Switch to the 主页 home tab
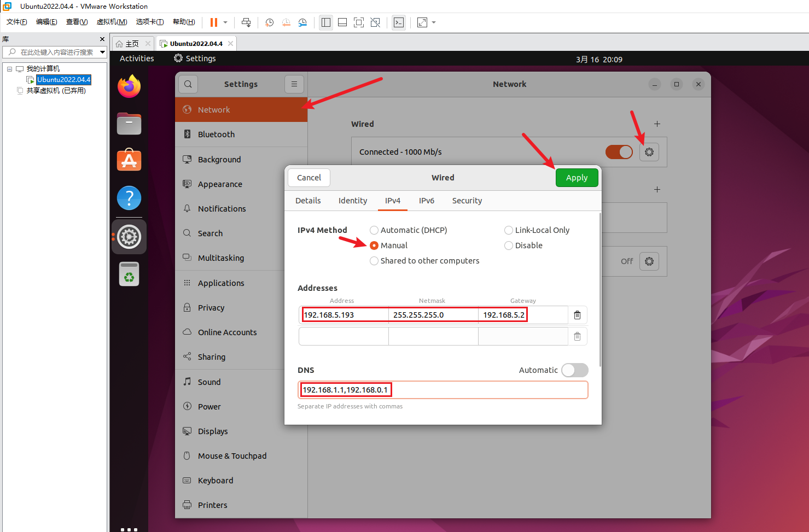Screen dimensions: 809x532 point(132,44)
